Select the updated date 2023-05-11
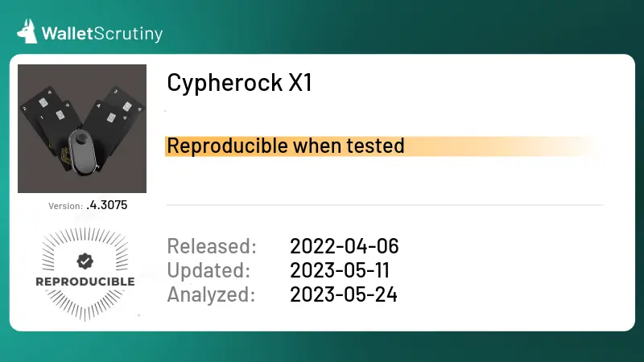Image resolution: width=644 pixels, height=362 pixels. click(x=342, y=270)
